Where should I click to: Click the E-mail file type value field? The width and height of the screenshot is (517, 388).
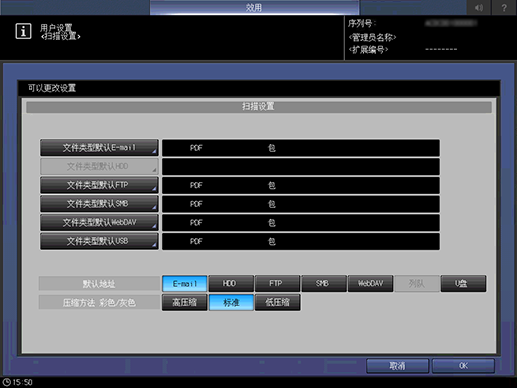pyautogui.click(x=301, y=148)
